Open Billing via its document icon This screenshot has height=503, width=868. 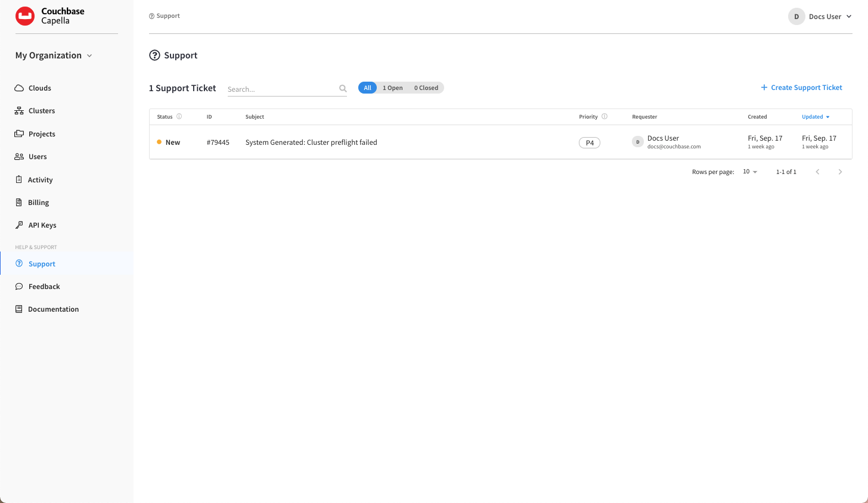20,202
